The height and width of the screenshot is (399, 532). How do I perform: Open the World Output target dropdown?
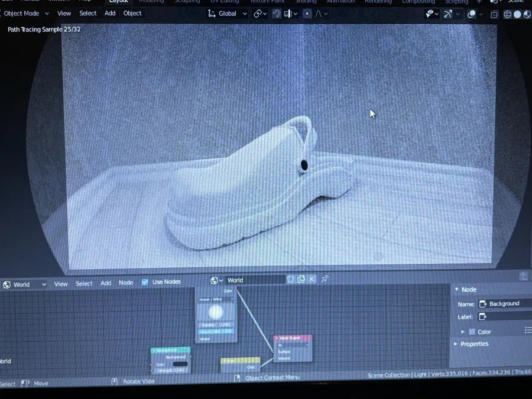(x=293, y=345)
